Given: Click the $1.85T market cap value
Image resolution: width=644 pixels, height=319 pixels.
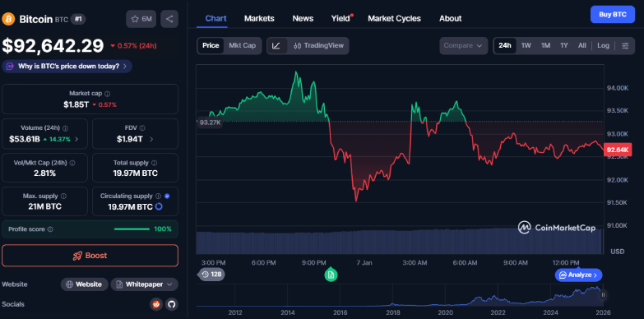Looking at the screenshot, I should tap(76, 104).
